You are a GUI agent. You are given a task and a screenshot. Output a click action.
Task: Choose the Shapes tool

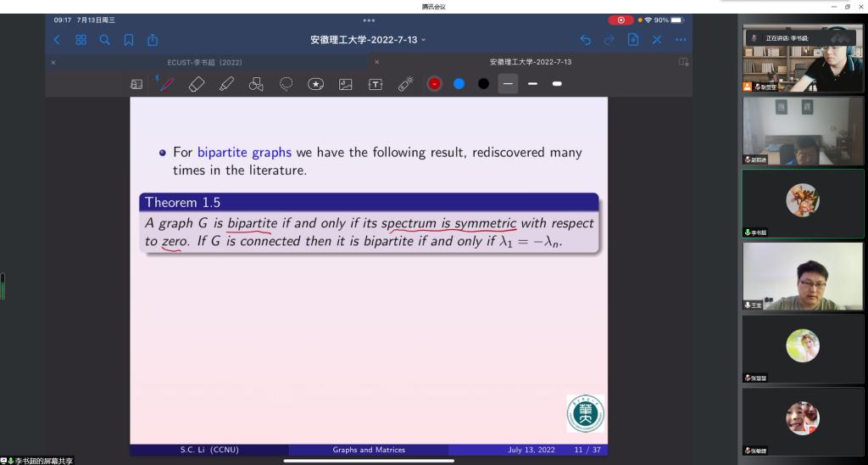pos(256,84)
